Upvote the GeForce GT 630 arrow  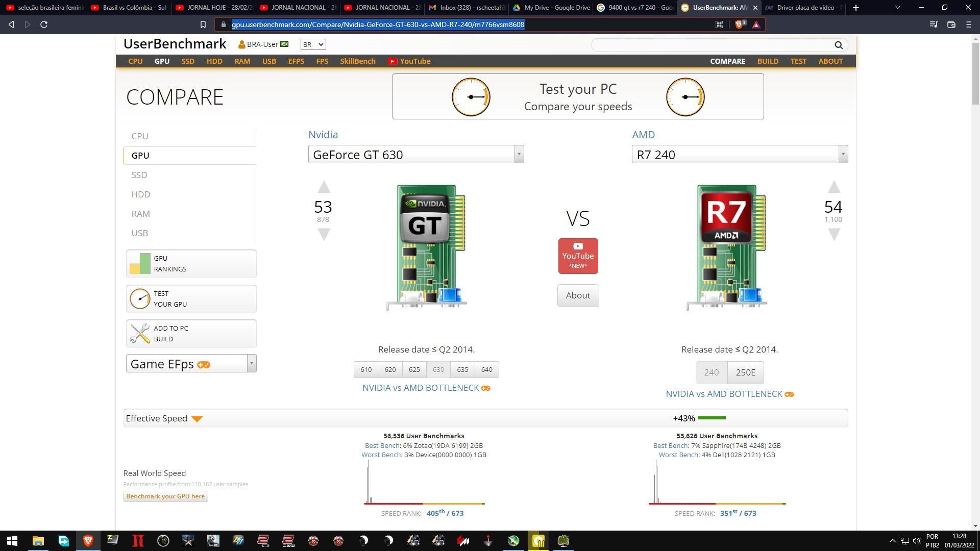(x=324, y=187)
